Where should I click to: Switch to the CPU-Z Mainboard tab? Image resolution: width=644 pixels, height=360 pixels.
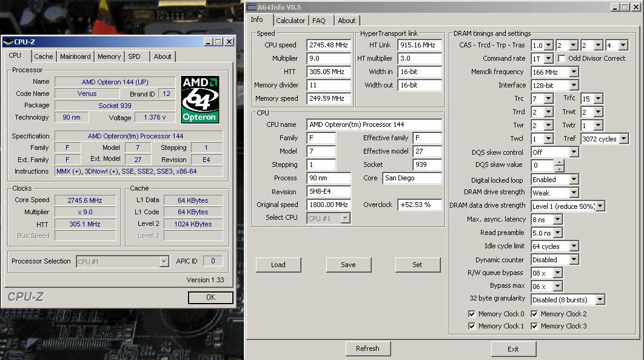pos(75,56)
